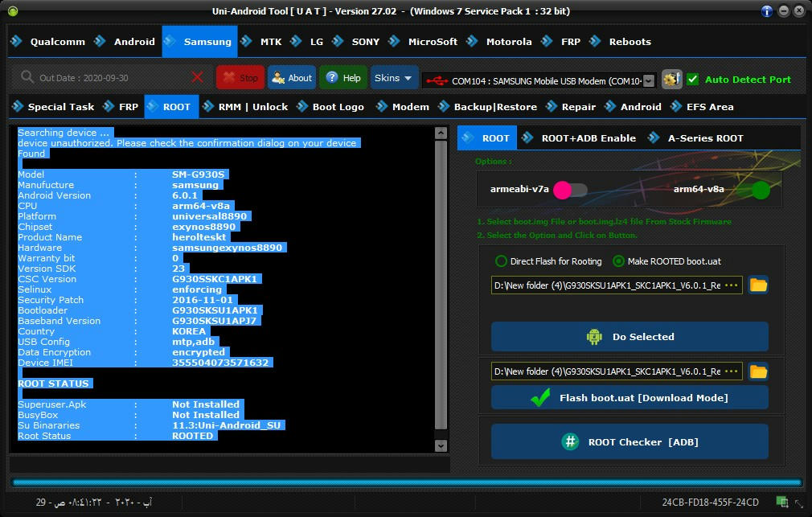Select Make ROOTED boot.uat option
This screenshot has height=517, width=812.
[667, 261]
